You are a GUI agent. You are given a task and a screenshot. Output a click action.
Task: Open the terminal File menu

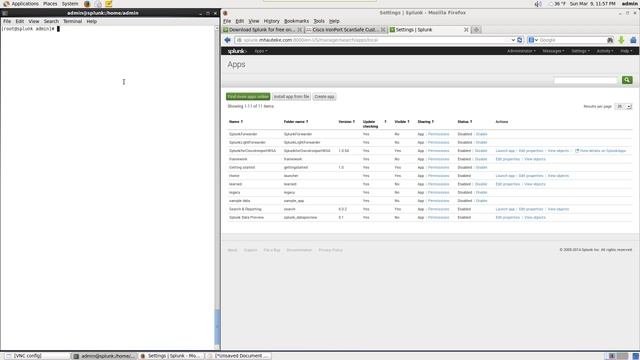pos(7,21)
